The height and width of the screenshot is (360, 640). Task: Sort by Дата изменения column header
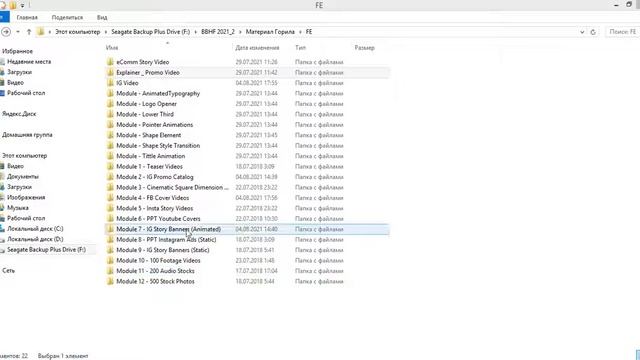(257, 48)
